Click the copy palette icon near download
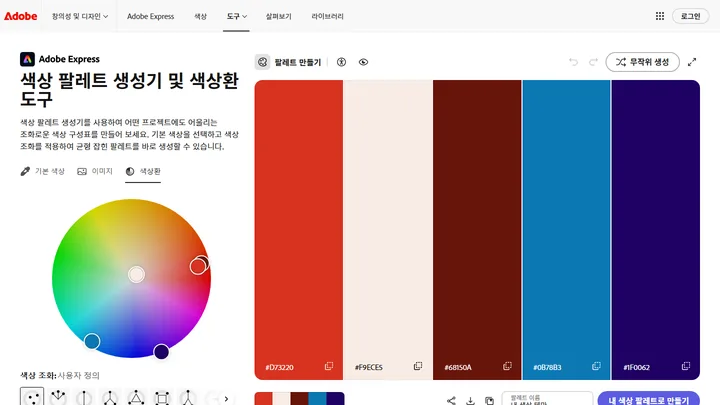 (x=489, y=400)
